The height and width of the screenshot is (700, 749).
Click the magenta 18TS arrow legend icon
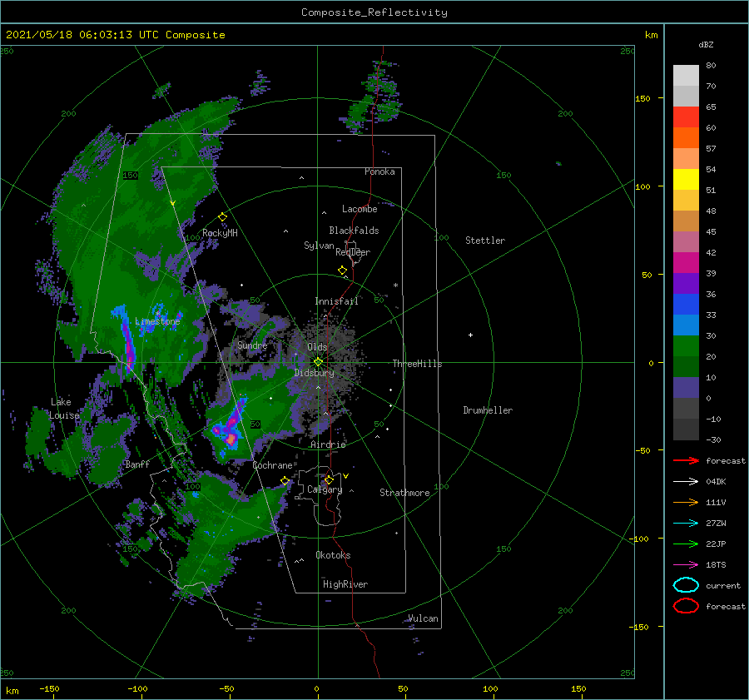tap(686, 565)
